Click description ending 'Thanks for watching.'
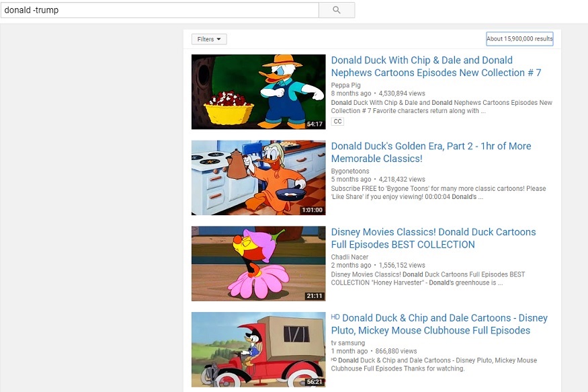 pos(434,364)
